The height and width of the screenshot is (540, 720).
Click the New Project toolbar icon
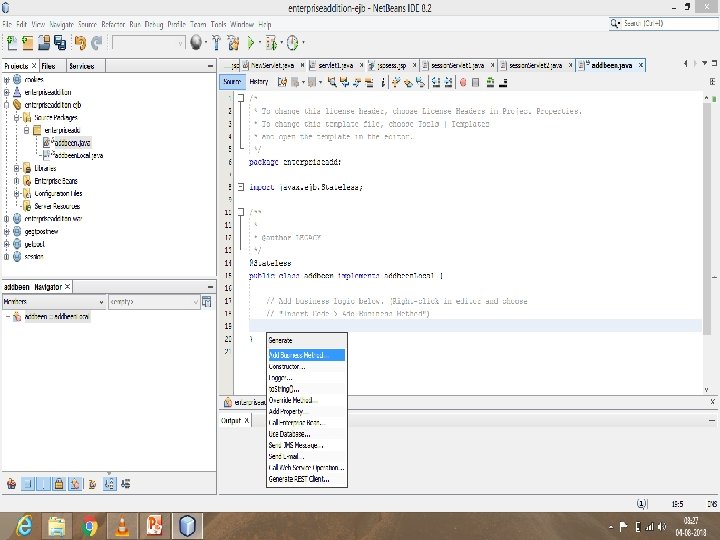tap(28, 43)
